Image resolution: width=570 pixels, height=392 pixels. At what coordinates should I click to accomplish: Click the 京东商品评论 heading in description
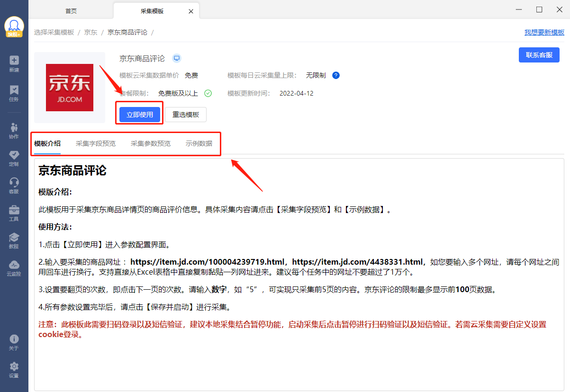(x=72, y=171)
